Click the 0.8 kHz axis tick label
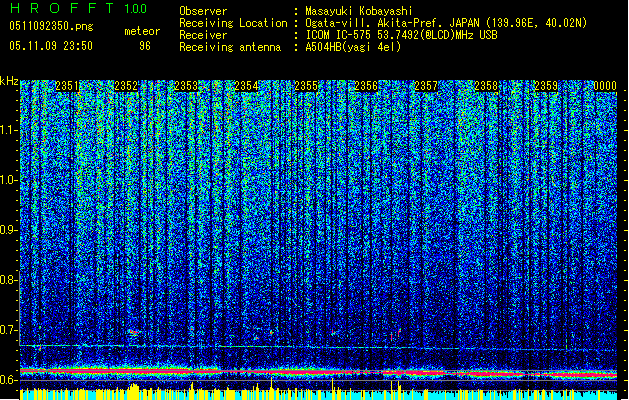629x400 pixels. click(9, 280)
